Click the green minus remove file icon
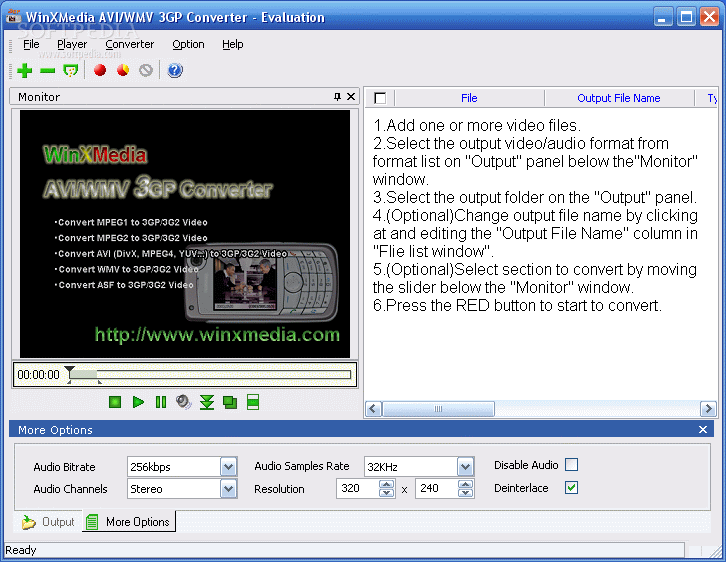The width and height of the screenshot is (726, 562). (x=47, y=70)
